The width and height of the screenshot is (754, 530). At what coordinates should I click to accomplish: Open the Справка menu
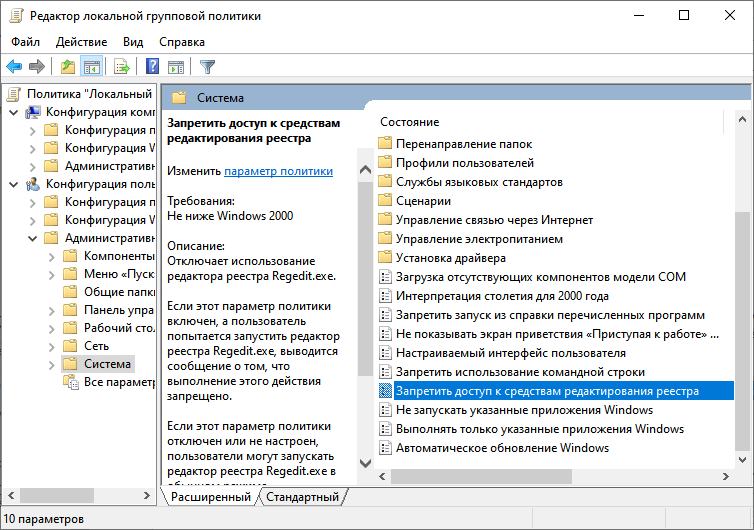point(182,42)
